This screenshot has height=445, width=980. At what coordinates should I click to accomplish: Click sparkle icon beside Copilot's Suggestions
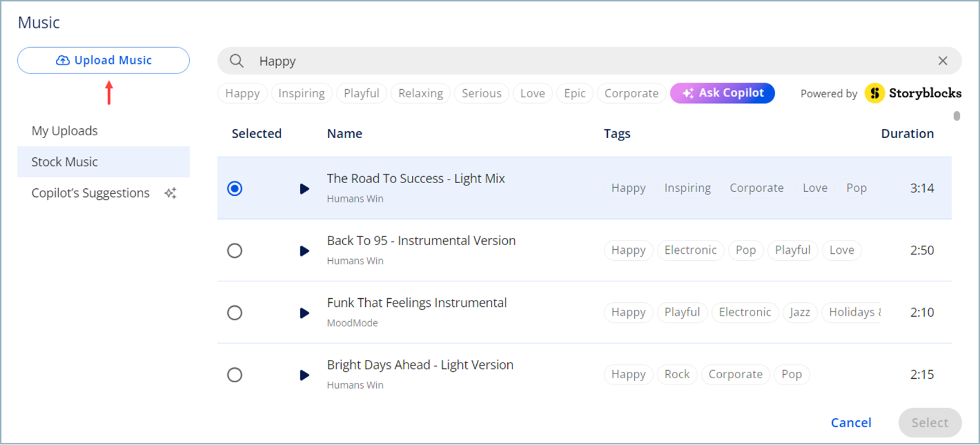point(170,193)
